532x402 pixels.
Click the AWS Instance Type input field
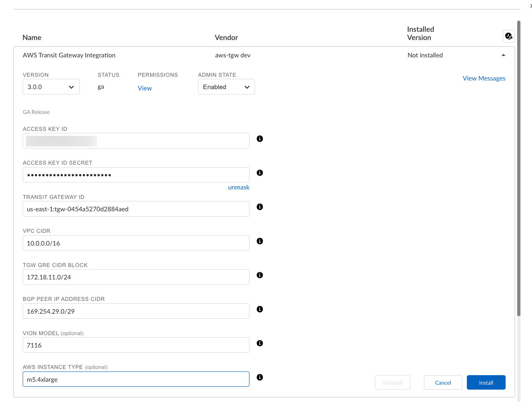click(x=136, y=379)
